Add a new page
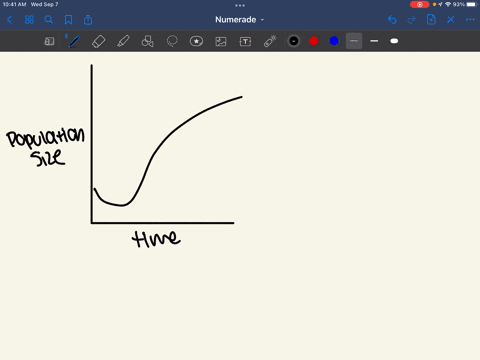This screenshot has width=480, height=360. click(431, 20)
